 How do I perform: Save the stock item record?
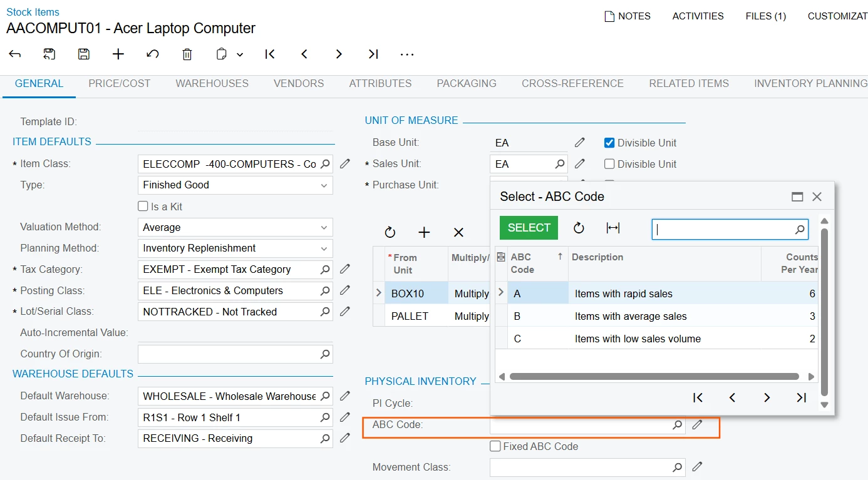point(84,54)
